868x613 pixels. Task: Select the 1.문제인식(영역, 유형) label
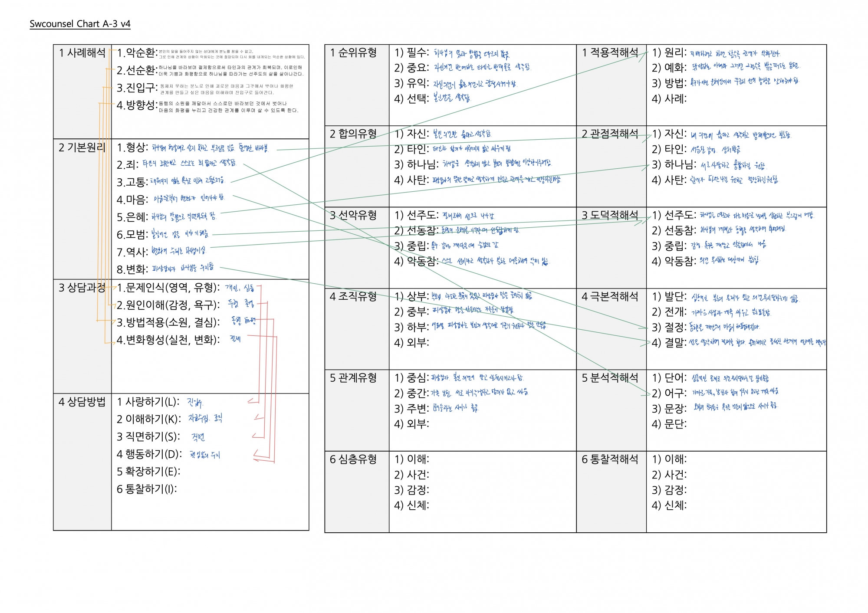pyautogui.click(x=168, y=288)
